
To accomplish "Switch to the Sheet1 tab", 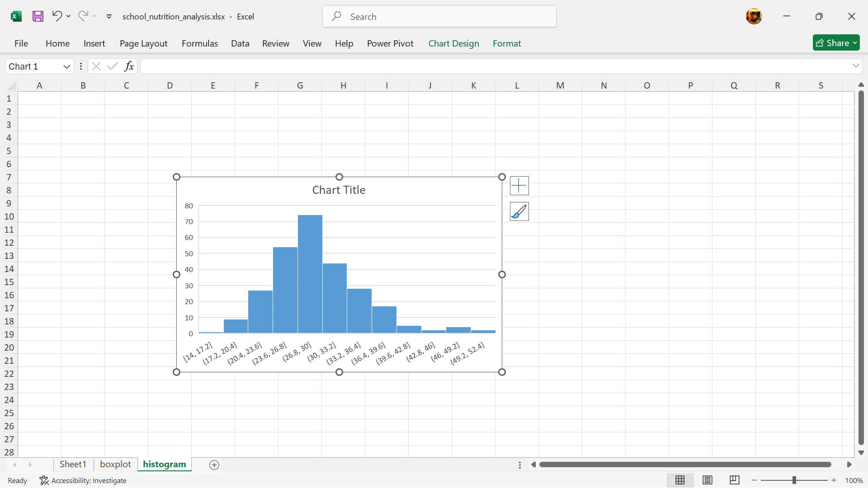I will [73, 465].
